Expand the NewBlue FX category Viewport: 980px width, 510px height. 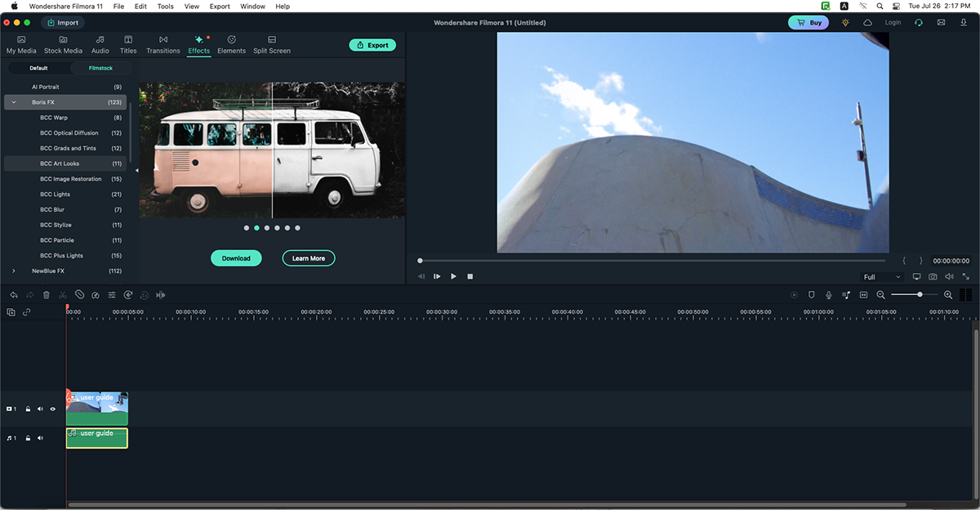(x=14, y=271)
